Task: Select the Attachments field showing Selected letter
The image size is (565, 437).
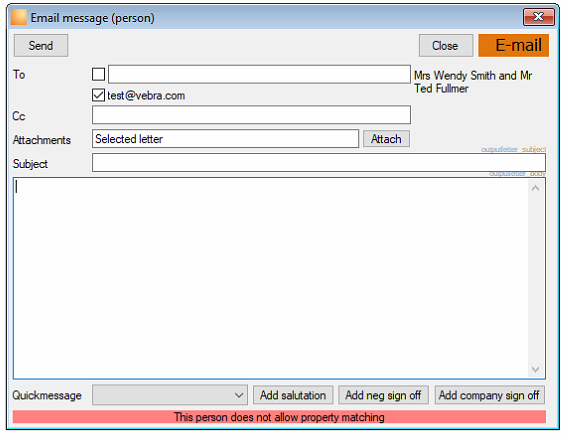Action: [x=225, y=139]
